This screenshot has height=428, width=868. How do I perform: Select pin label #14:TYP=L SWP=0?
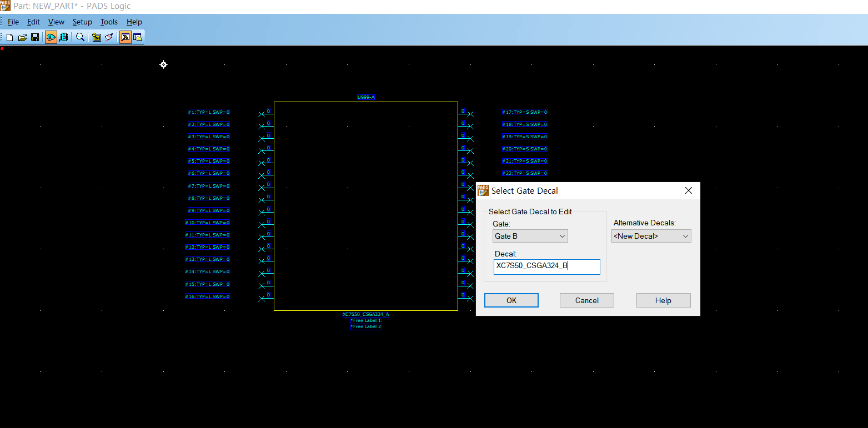207,271
